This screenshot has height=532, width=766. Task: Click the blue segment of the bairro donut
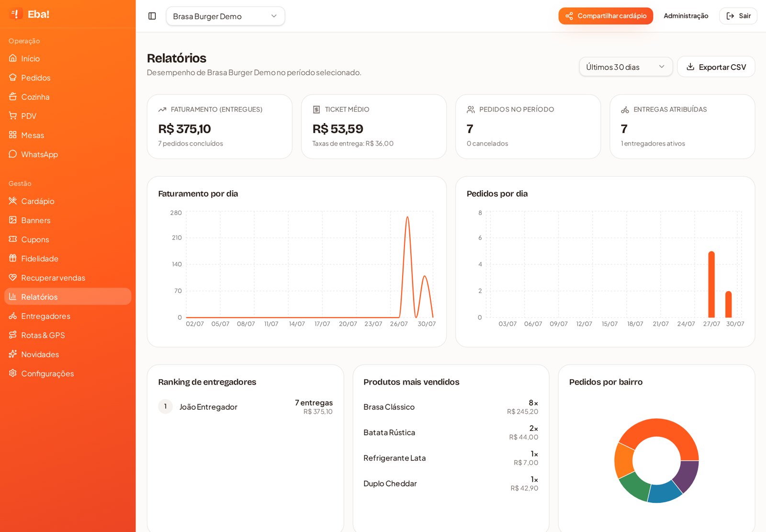coord(665,492)
